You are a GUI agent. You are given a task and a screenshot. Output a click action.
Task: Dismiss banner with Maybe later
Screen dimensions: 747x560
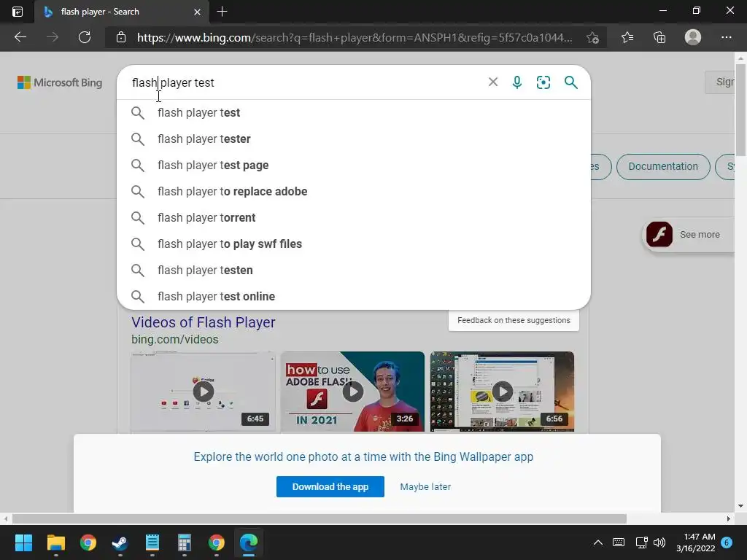click(x=425, y=486)
